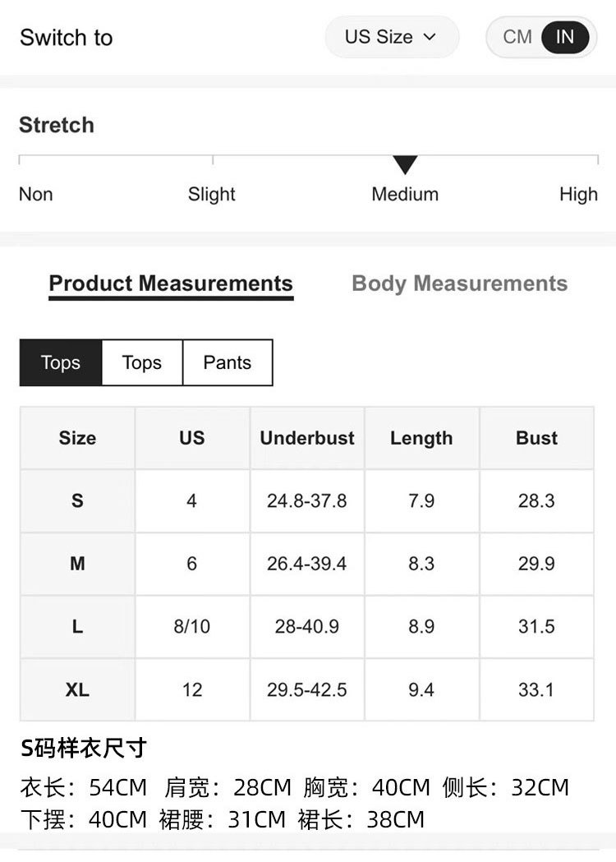Select the IN unit option
The height and width of the screenshot is (862, 616).
click(x=565, y=37)
